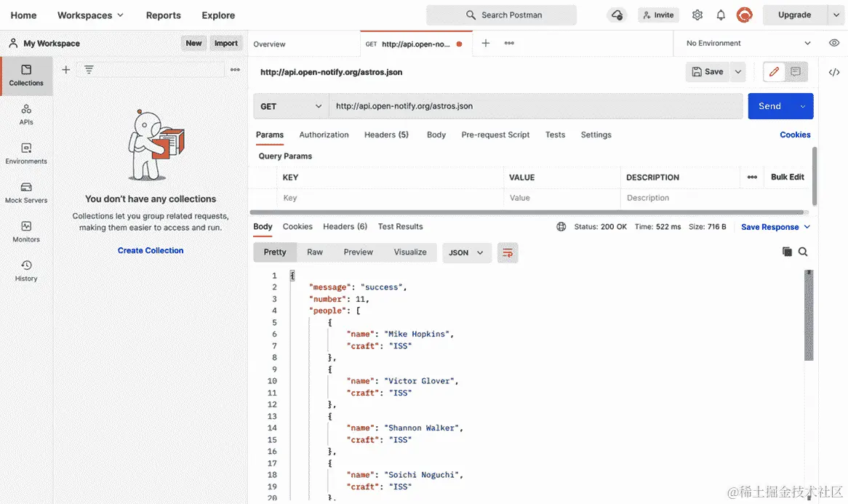Click the Invite button
The image size is (848, 504).
[x=659, y=15]
